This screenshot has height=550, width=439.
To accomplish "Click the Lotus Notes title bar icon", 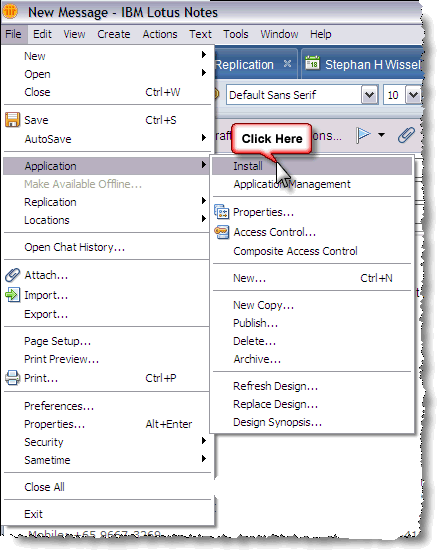I will tap(10, 11).
